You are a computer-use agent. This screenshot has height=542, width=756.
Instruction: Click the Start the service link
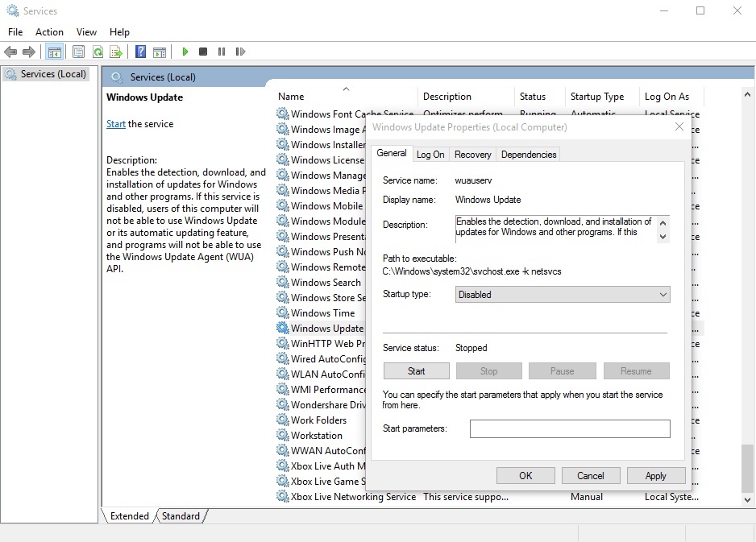coord(115,123)
